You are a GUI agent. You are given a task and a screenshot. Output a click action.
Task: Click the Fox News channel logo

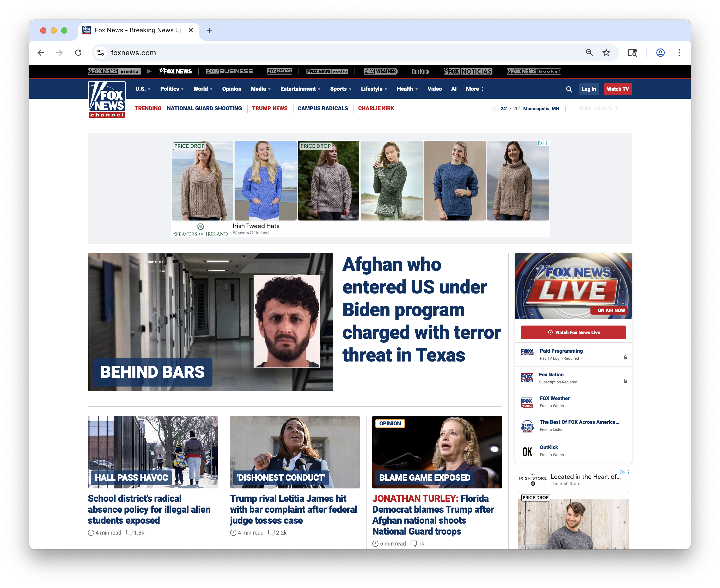(x=107, y=99)
